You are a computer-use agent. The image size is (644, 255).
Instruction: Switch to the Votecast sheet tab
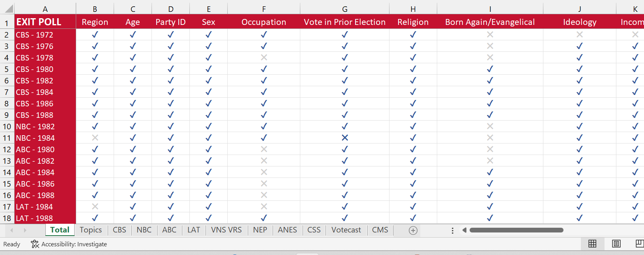346,230
